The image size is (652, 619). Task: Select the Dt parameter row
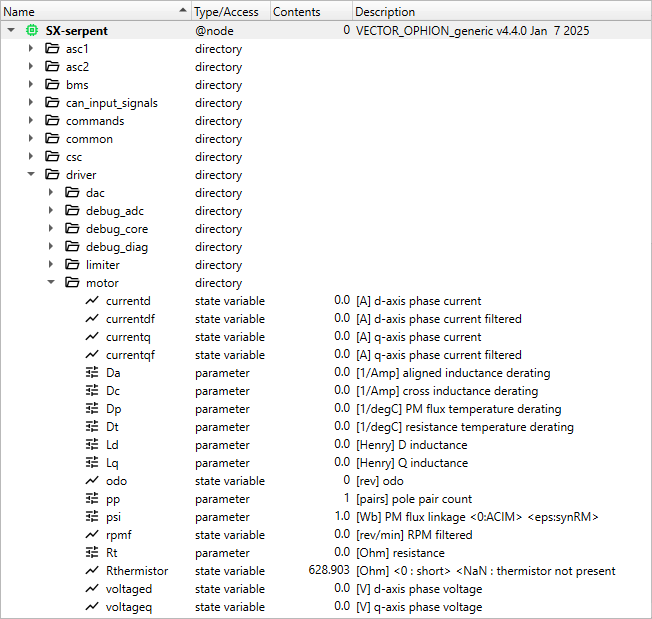tap(326, 427)
